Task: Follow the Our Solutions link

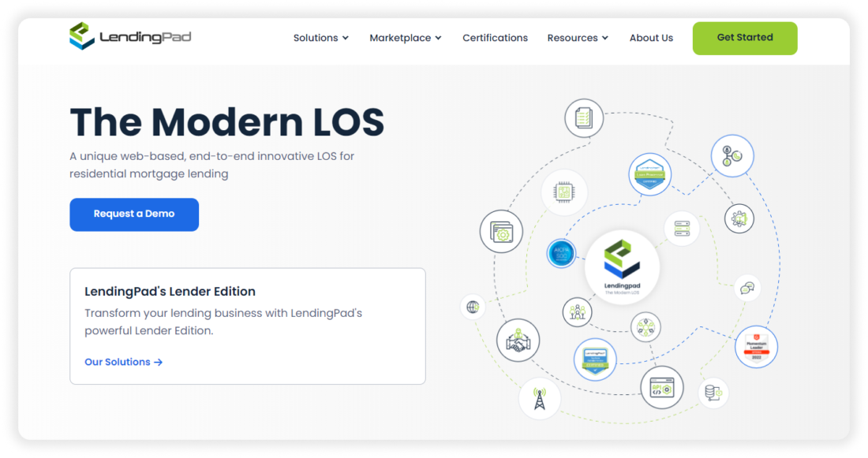Action: (x=123, y=362)
